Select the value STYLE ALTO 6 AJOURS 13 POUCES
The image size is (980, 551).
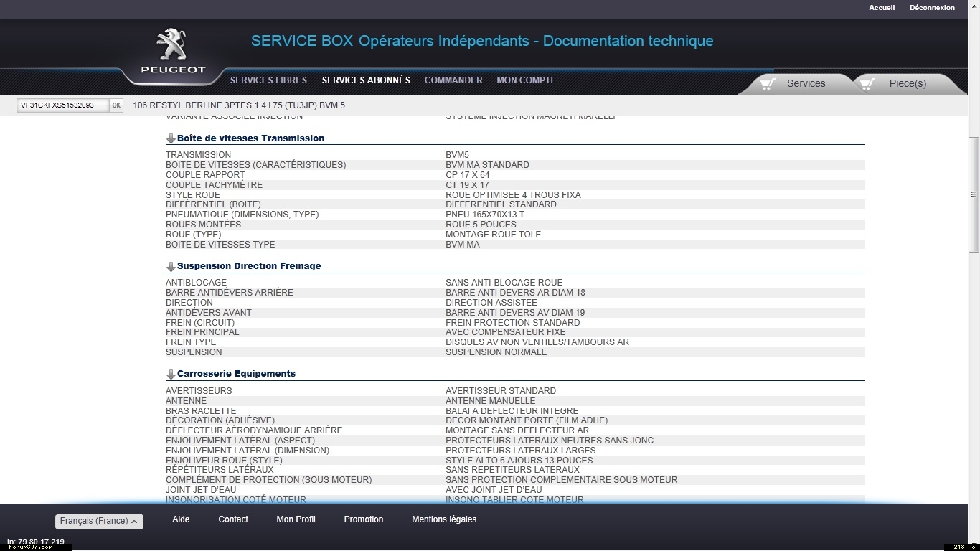pyautogui.click(x=519, y=461)
